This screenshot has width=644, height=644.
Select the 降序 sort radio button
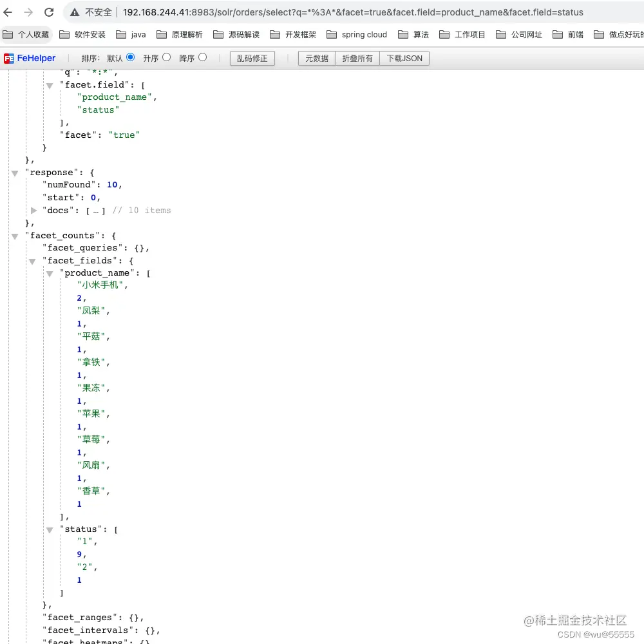[202, 57]
